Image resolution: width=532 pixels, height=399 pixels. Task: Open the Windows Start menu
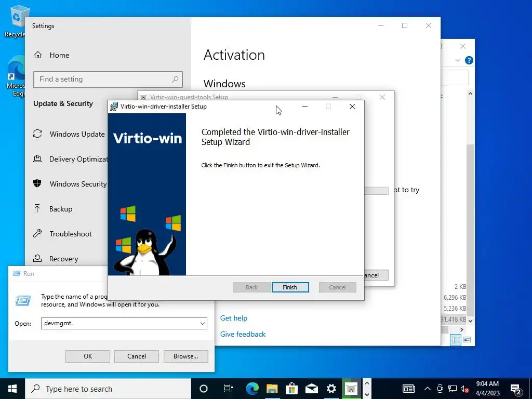coord(12,389)
